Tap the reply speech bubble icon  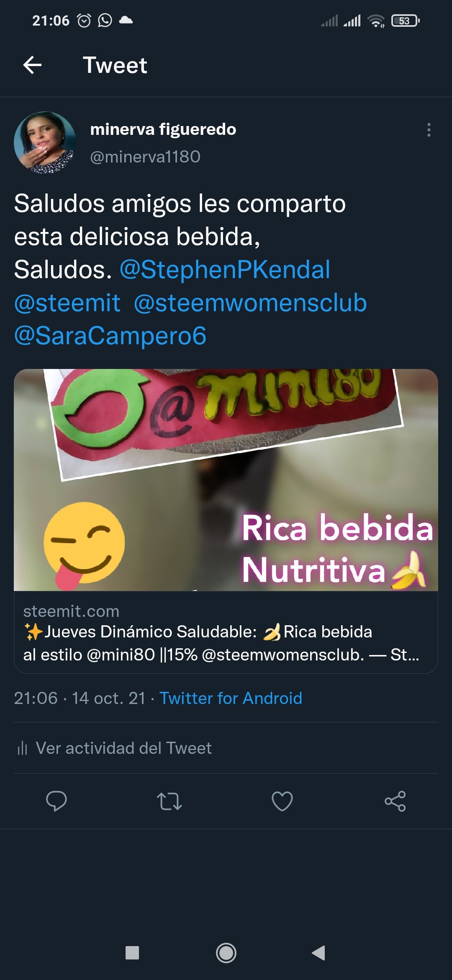click(x=56, y=801)
